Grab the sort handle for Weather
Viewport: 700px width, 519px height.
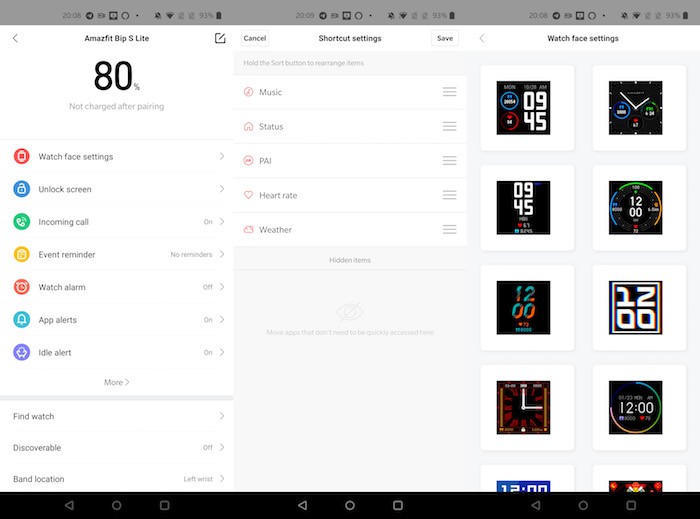450,229
